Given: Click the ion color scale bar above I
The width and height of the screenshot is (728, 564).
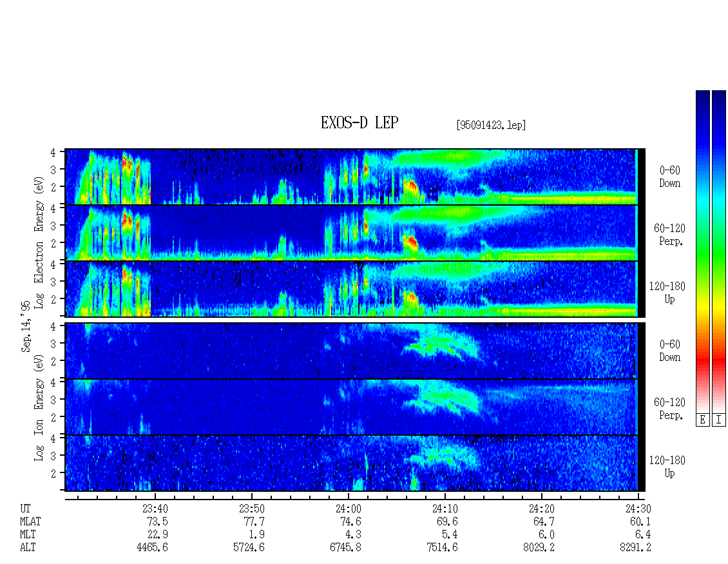Looking at the screenshot, I should point(719,251).
